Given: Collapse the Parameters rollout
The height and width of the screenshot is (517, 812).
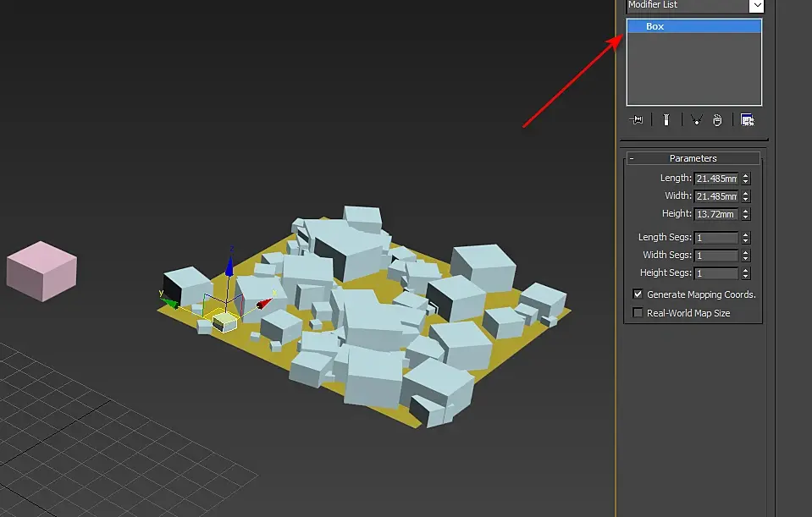Looking at the screenshot, I should (x=632, y=158).
